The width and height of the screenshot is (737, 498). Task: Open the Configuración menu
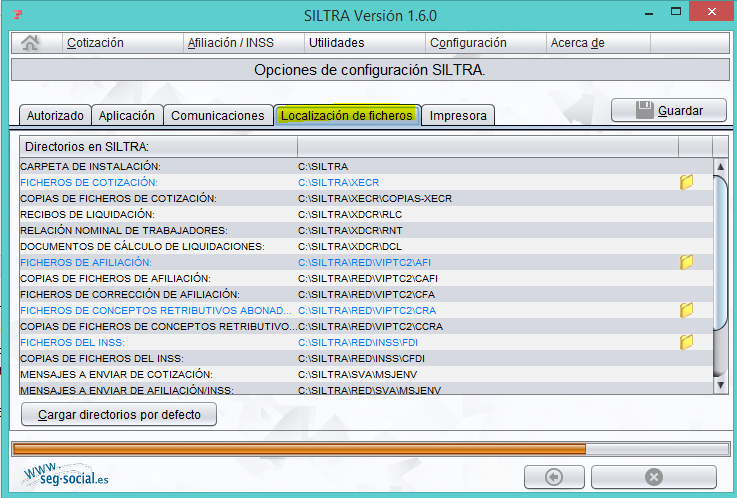click(468, 43)
